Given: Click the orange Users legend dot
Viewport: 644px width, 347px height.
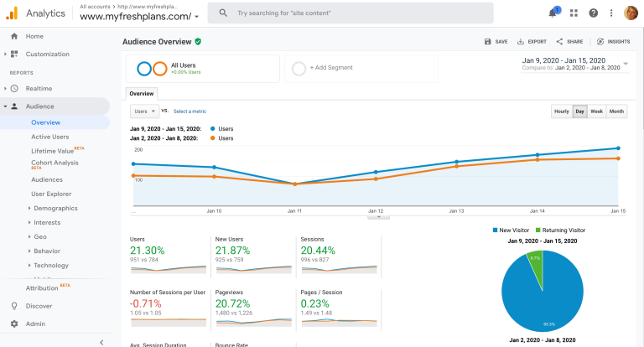Looking at the screenshot, I should [x=213, y=138].
